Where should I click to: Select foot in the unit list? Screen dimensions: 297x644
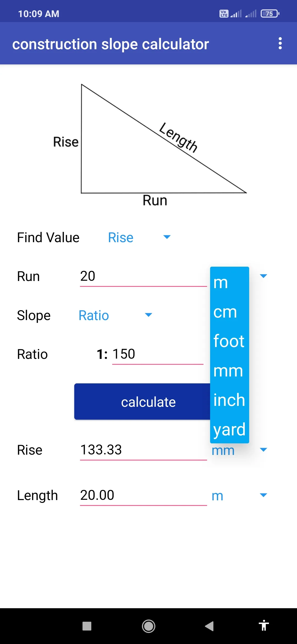click(230, 341)
